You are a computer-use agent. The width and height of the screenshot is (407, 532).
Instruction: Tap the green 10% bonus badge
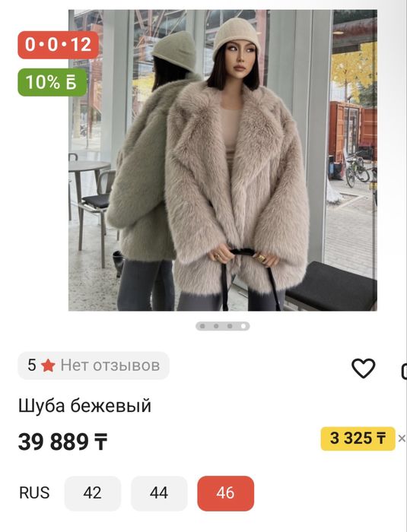pos(52,82)
